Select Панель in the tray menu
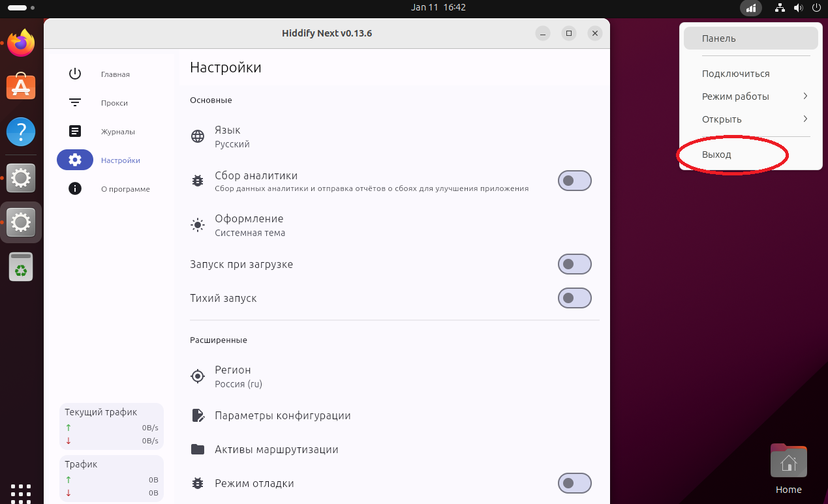 pyautogui.click(x=750, y=38)
